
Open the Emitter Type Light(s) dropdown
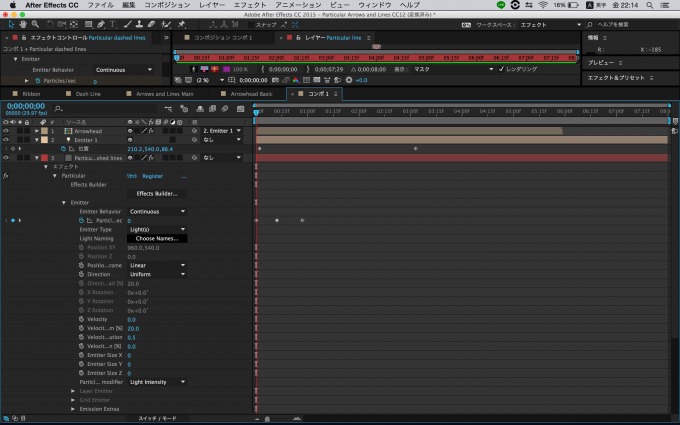[157, 229]
